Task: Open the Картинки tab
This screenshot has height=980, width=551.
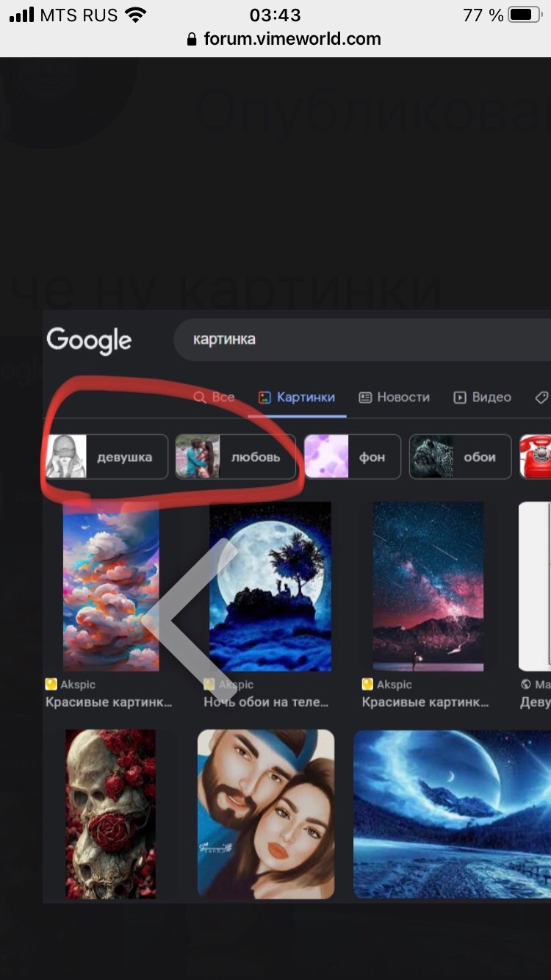Action: point(297,397)
